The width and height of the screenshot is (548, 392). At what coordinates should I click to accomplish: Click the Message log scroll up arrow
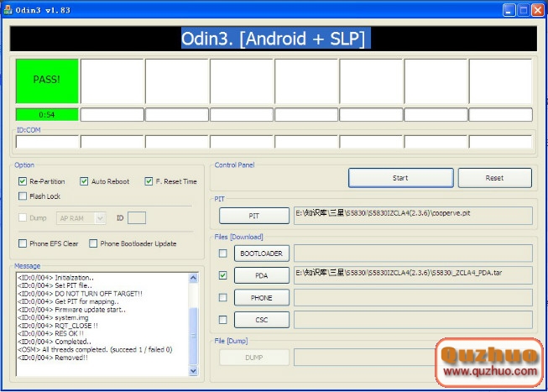(193, 278)
